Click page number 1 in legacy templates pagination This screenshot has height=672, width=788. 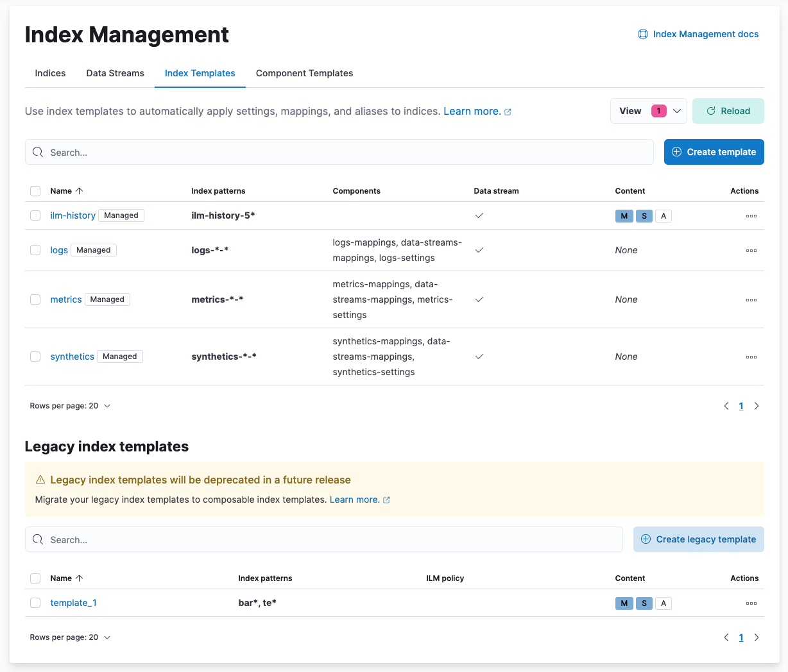741,637
